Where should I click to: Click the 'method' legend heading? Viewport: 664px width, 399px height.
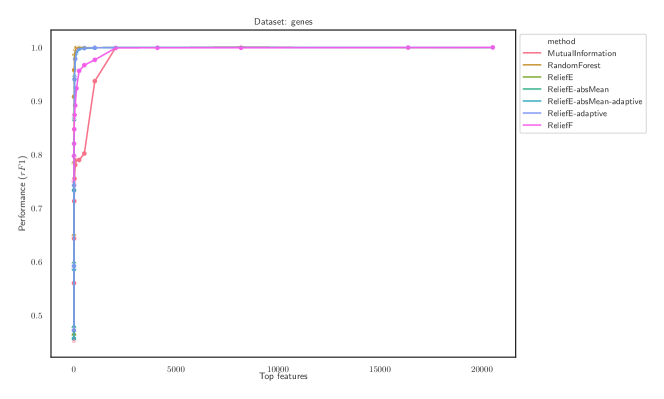point(561,41)
